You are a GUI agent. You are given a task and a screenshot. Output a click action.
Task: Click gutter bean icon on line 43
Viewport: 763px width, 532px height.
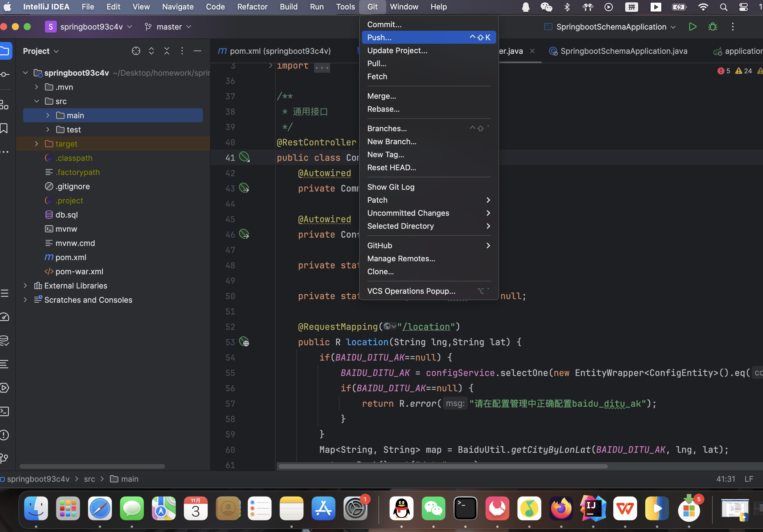244,188
